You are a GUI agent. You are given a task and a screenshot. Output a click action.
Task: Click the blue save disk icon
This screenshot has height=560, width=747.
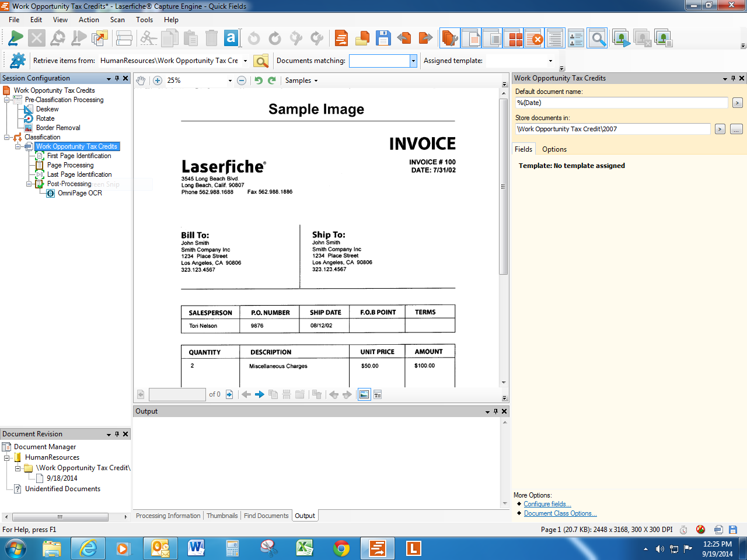pyautogui.click(x=383, y=38)
